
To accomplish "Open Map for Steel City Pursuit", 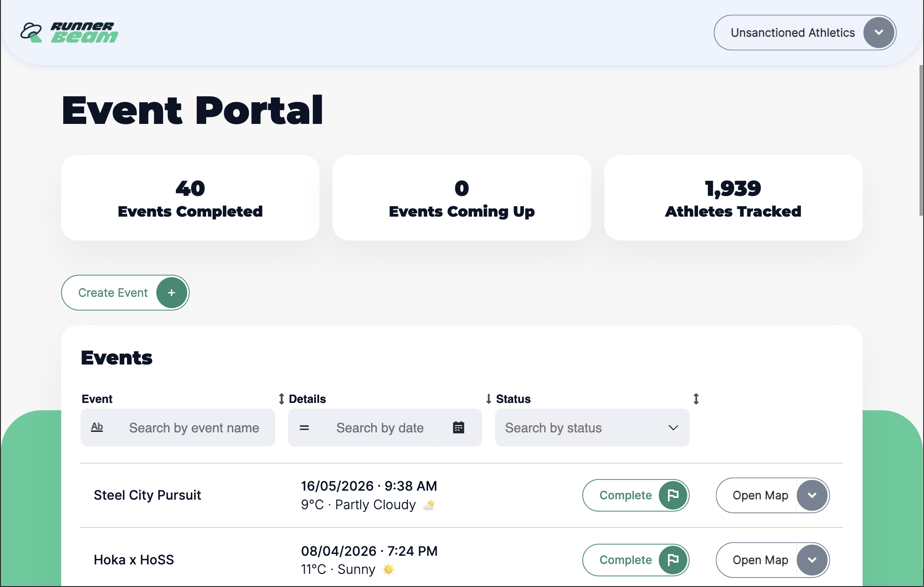I will pos(760,495).
